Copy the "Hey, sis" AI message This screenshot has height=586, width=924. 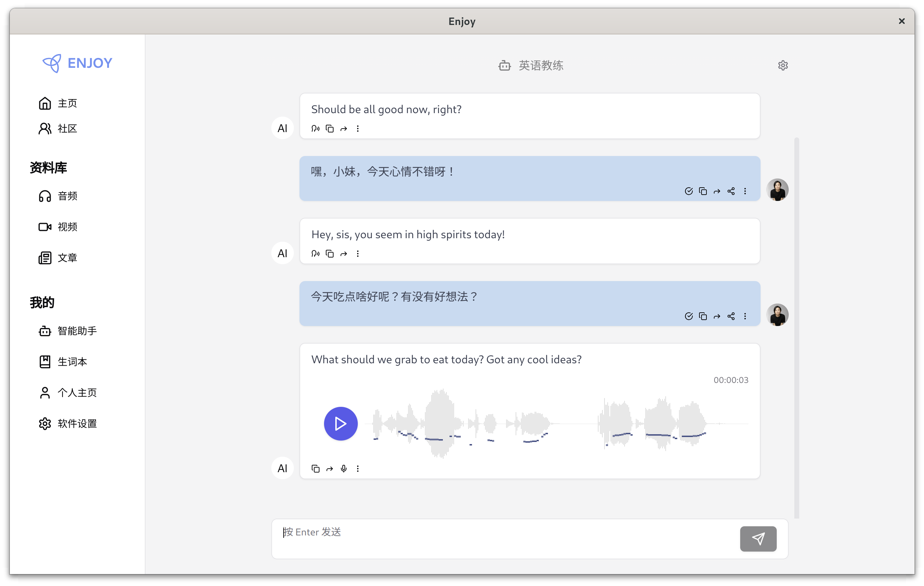(329, 254)
